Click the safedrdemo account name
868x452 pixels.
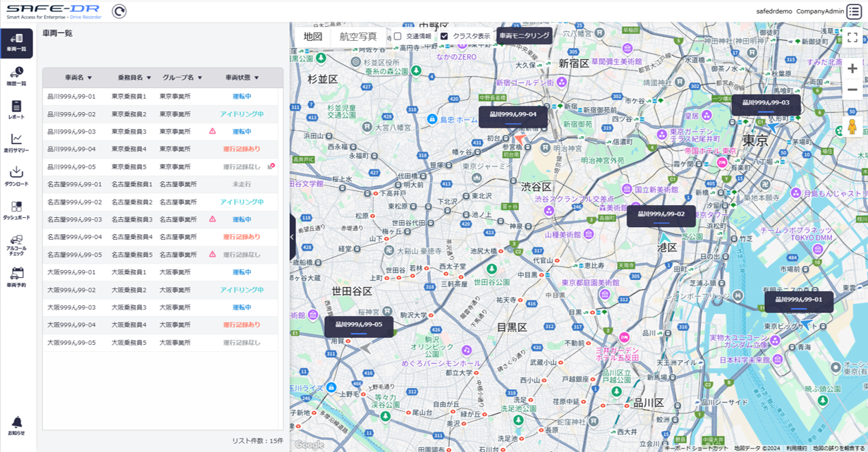(775, 11)
